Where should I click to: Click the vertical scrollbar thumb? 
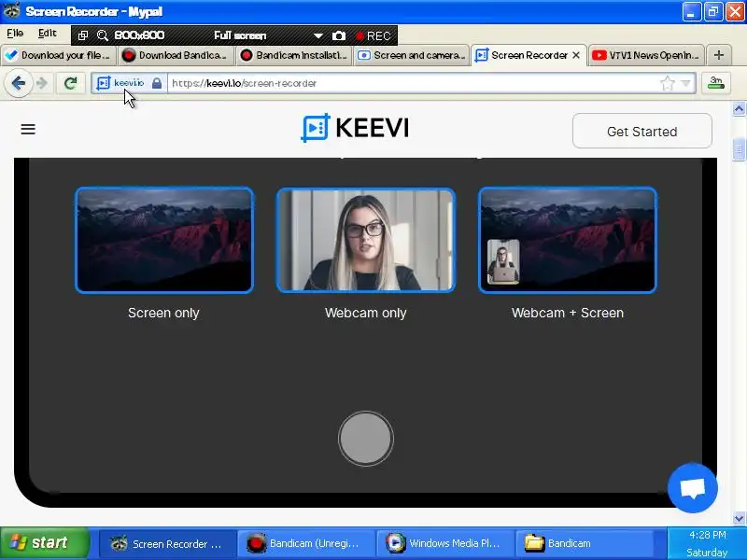[x=739, y=149]
